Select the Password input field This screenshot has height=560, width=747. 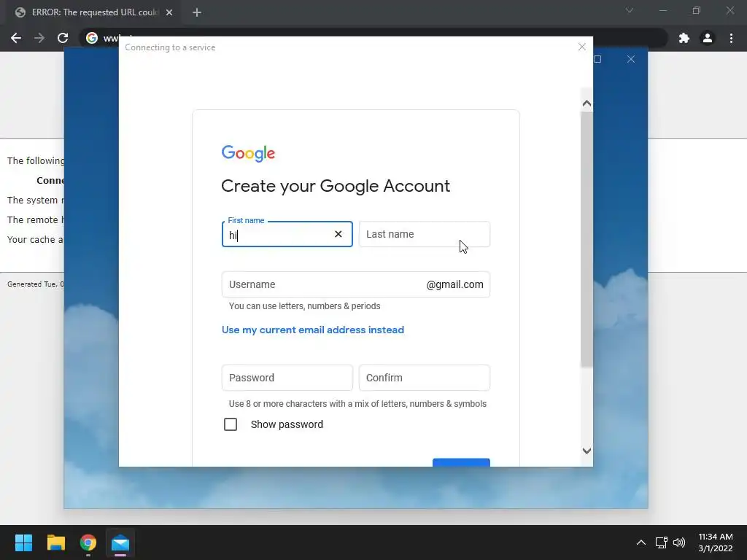pos(287,378)
